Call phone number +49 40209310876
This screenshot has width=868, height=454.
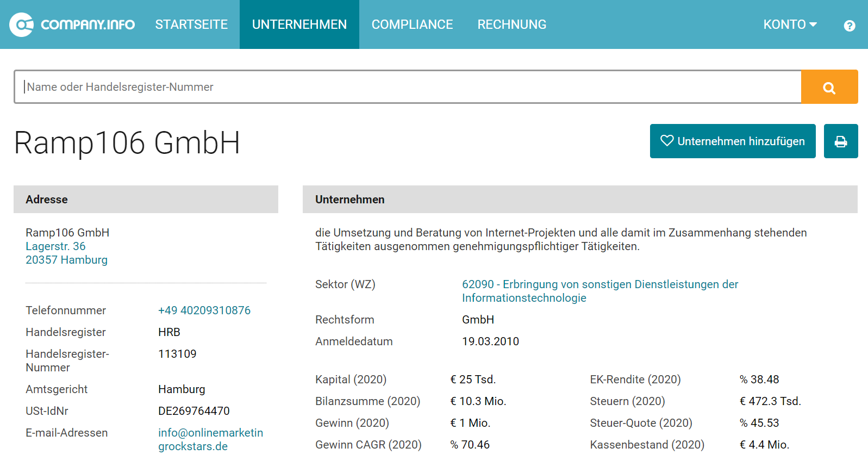(x=204, y=310)
